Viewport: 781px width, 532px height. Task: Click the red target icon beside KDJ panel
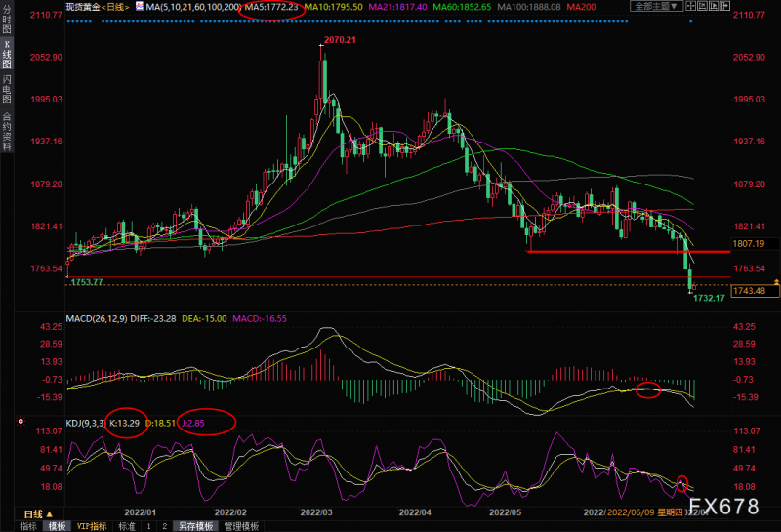click(x=21, y=421)
